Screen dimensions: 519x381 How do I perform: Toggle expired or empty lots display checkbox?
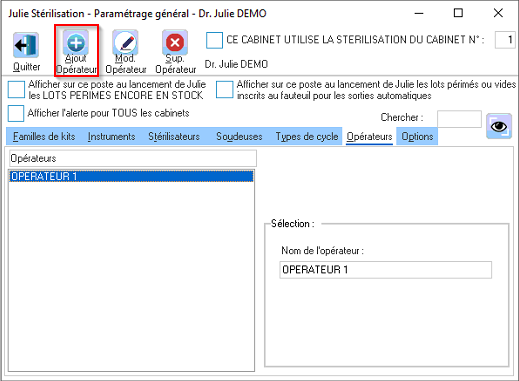coord(224,89)
